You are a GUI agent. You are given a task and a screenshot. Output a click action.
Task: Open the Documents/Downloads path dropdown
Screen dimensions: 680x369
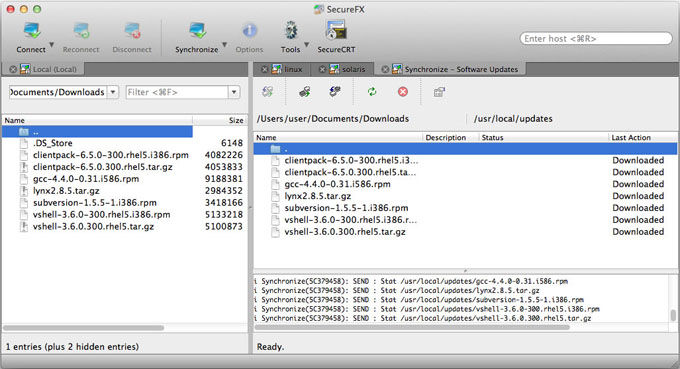tap(113, 92)
